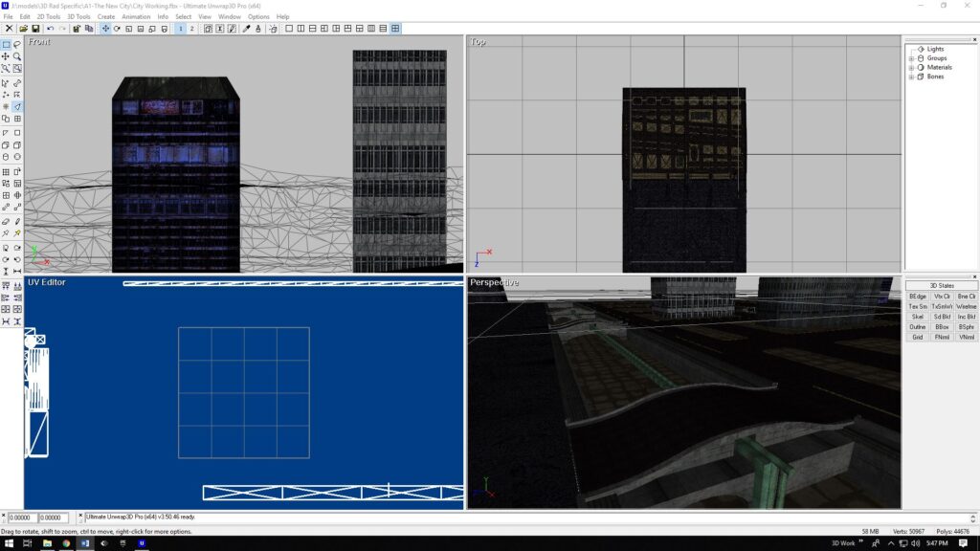Select the lasso selection tool

coord(17,44)
